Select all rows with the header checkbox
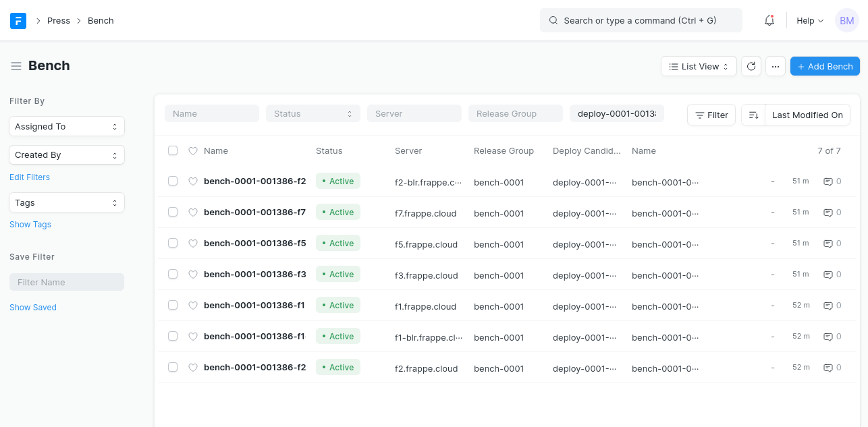 pos(173,150)
